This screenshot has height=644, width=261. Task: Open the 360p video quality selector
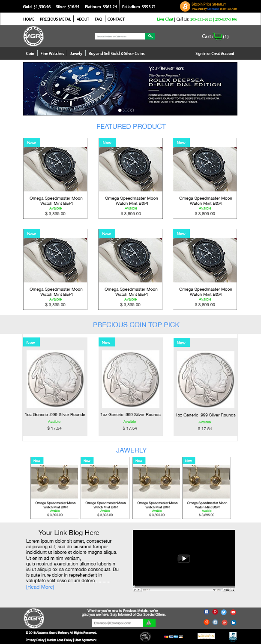[x=219, y=590]
